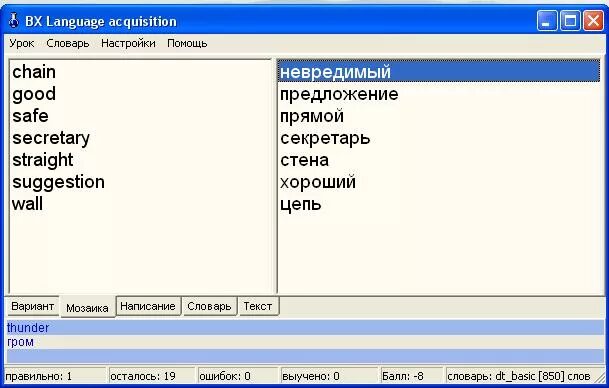Viewport: 609px width, 388px height.
Task: Open the Настройки menu
Action: point(128,43)
